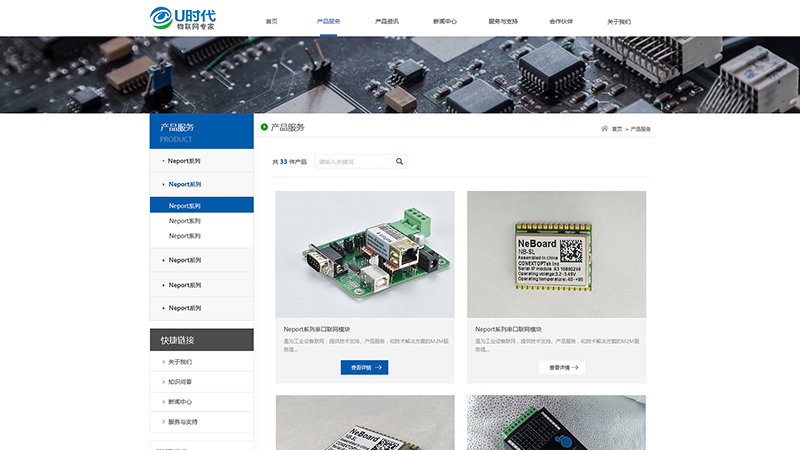This screenshot has height=450, width=800.
Task: Go to 新闻中心 in the top navigation bar
Action: pyautogui.click(x=445, y=21)
